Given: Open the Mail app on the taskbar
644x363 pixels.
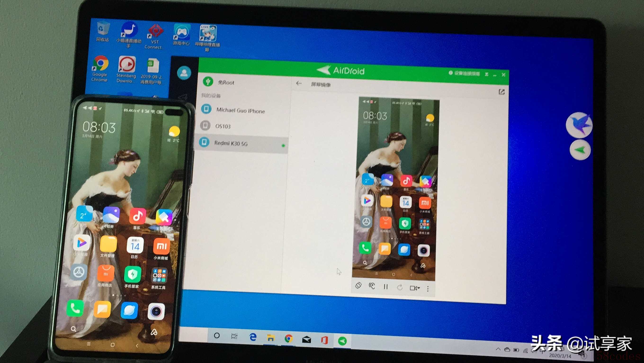Looking at the screenshot, I should click(x=307, y=340).
